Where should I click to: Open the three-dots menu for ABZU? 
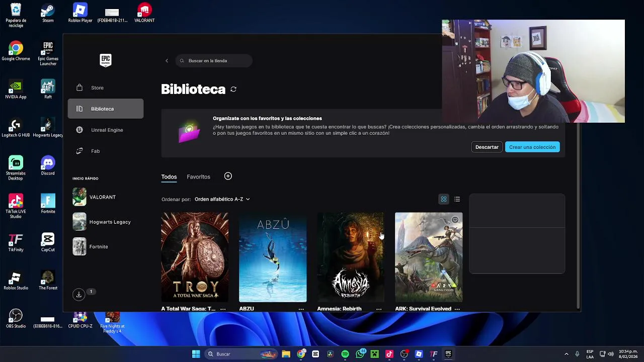tap(301, 309)
